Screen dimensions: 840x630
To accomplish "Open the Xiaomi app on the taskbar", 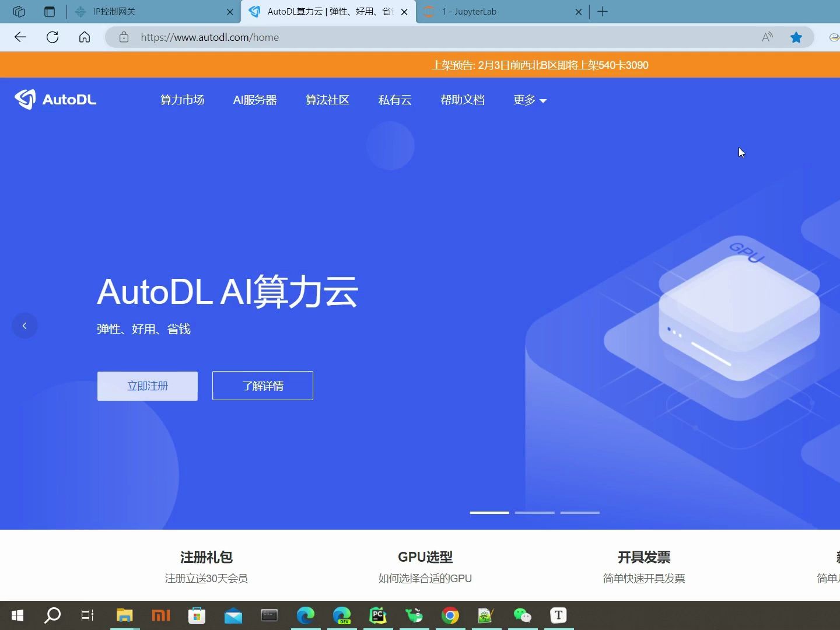I will coord(160,615).
